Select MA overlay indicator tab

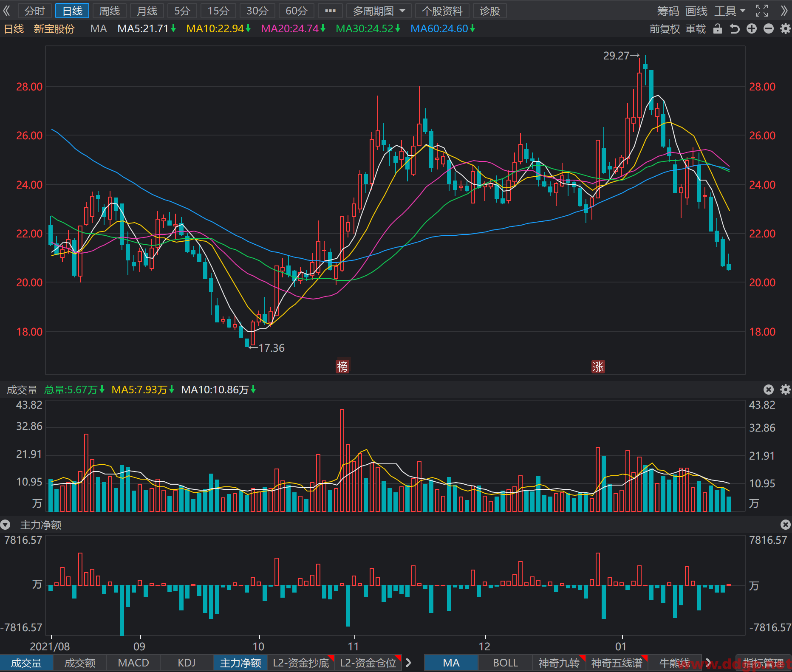click(451, 663)
